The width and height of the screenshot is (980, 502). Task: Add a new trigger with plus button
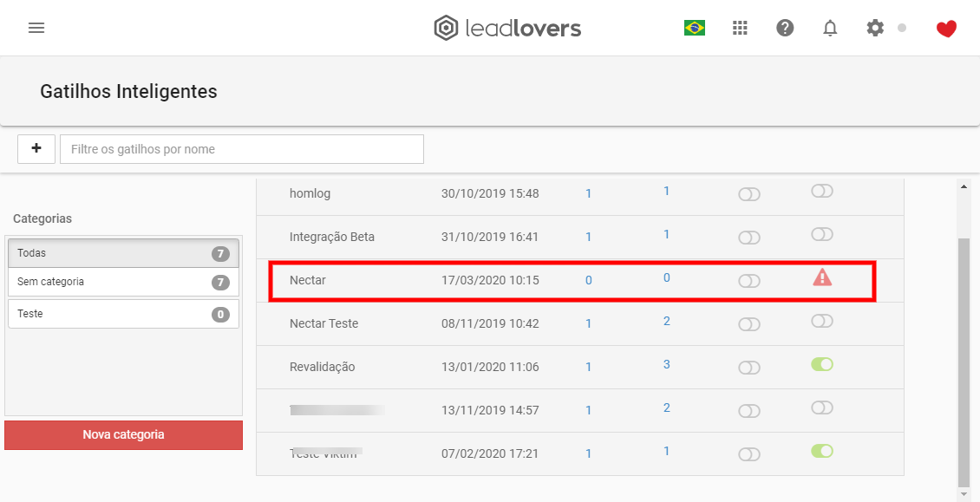pos(36,149)
